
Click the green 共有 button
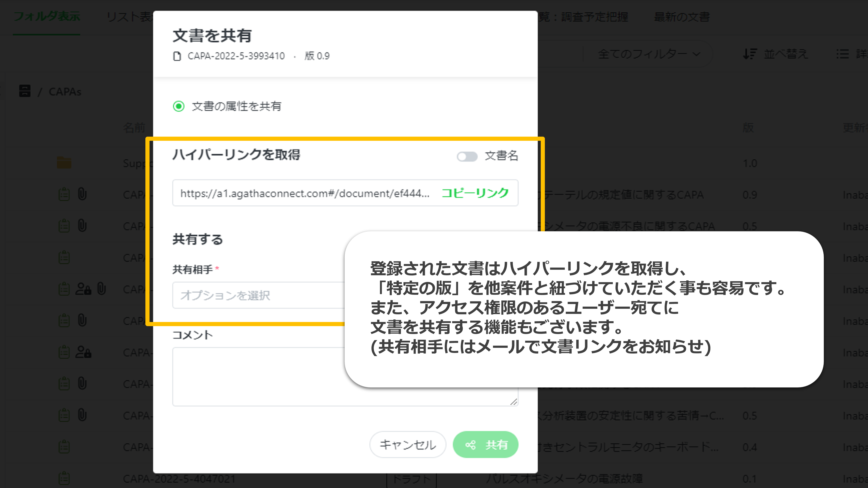485,445
